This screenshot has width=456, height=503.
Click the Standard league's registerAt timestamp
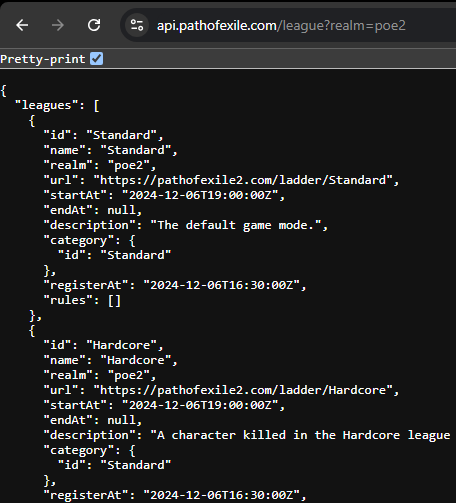[x=221, y=285]
